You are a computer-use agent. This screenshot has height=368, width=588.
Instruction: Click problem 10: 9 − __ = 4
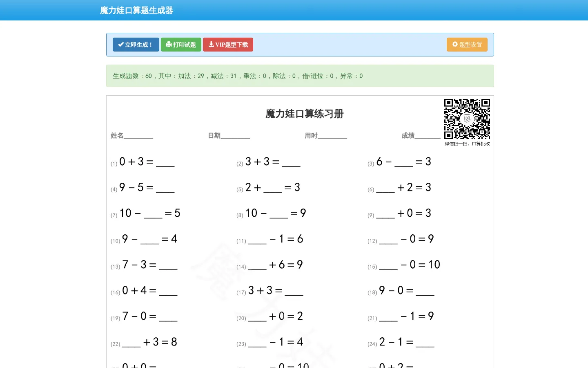click(144, 239)
